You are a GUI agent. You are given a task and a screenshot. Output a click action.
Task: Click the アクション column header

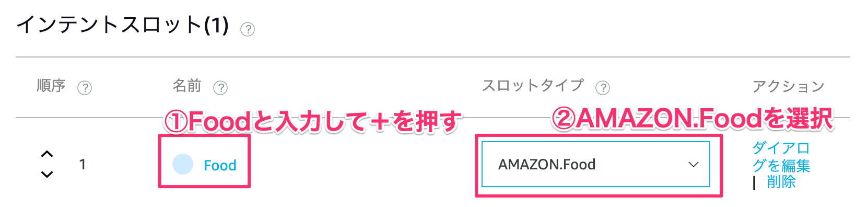(x=788, y=86)
